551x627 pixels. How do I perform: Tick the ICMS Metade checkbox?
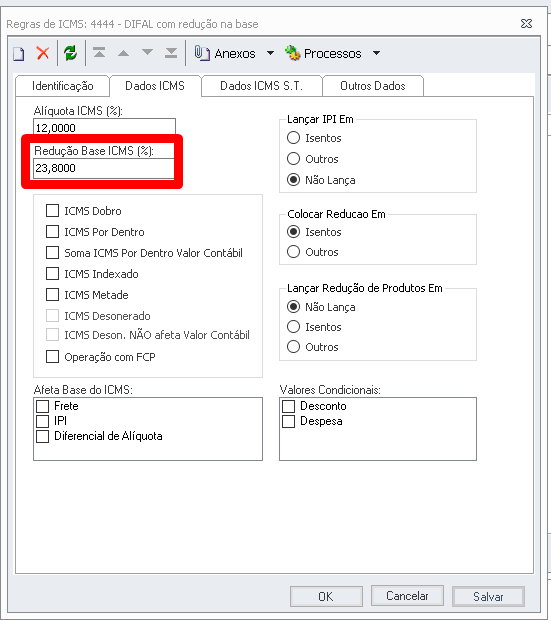click(52, 295)
